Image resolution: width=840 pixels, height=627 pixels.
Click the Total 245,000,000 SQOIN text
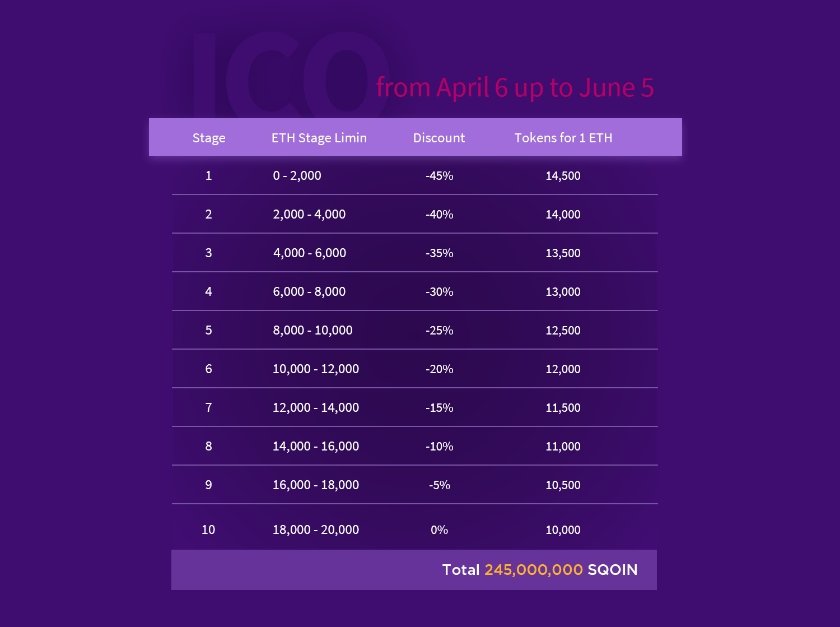click(x=540, y=570)
